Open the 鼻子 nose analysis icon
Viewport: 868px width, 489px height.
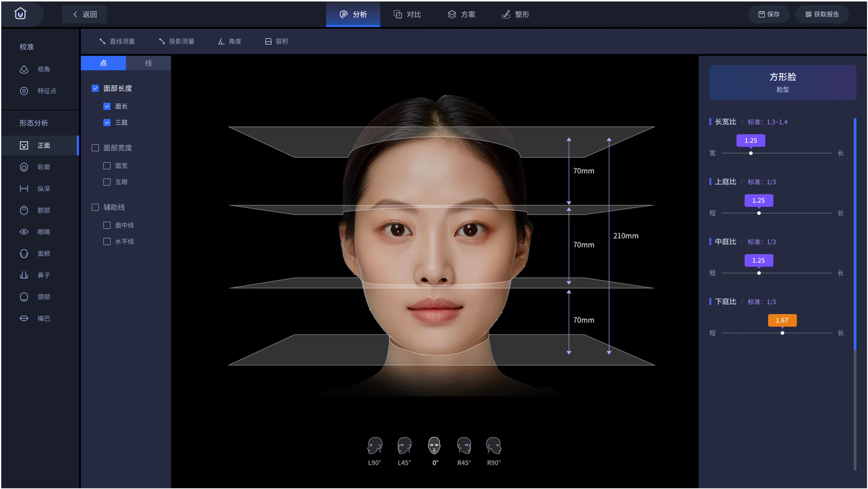click(24, 275)
